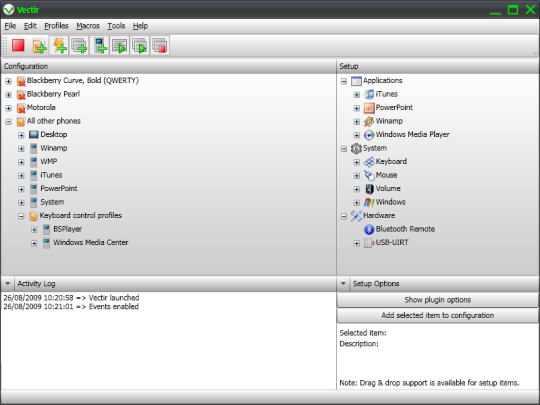Image resolution: width=540 pixels, height=405 pixels.
Task: Open the Edit menu
Action: tap(30, 26)
